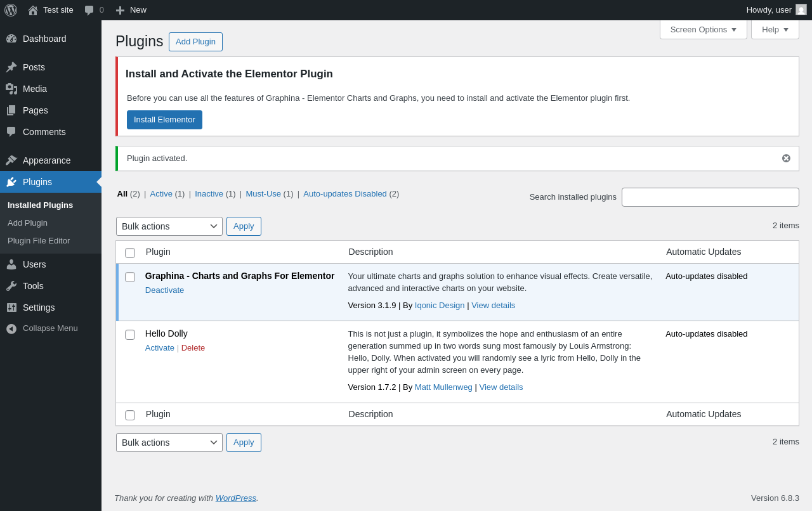
Task: Open Posts via the pushpin icon
Action: tap(11, 67)
